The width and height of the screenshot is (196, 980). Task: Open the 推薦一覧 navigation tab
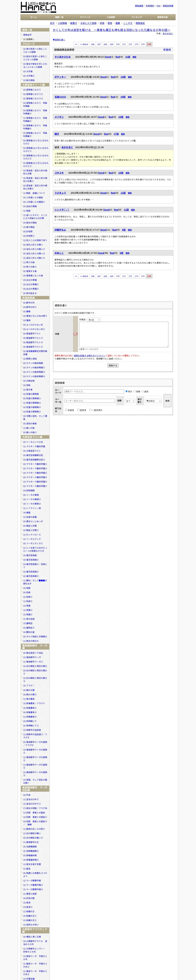tap(59, 17)
